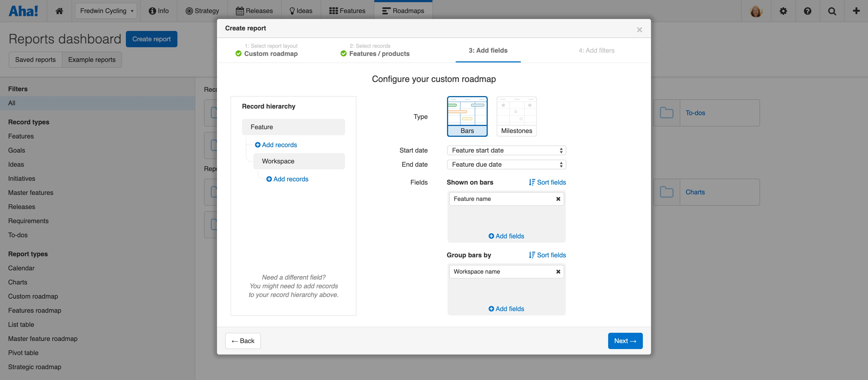Remove Feature name field with X
The width and height of the screenshot is (868, 380).
click(x=558, y=199)
